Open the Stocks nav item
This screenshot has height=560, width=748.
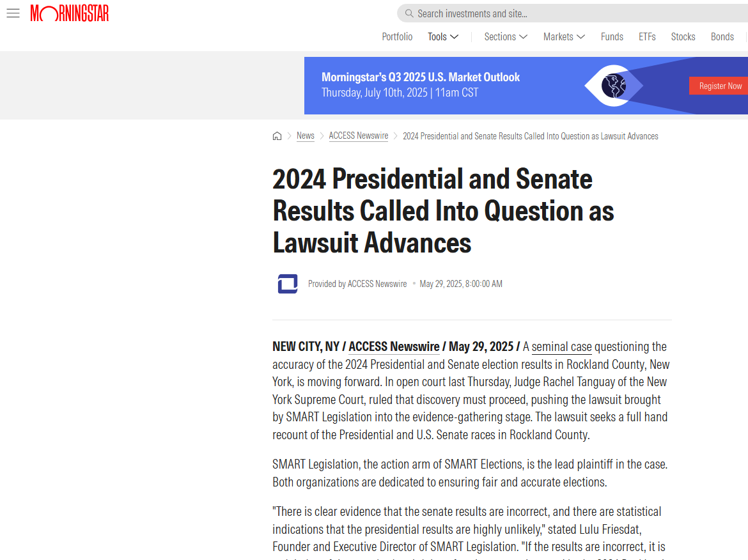(x=683, y=36)
